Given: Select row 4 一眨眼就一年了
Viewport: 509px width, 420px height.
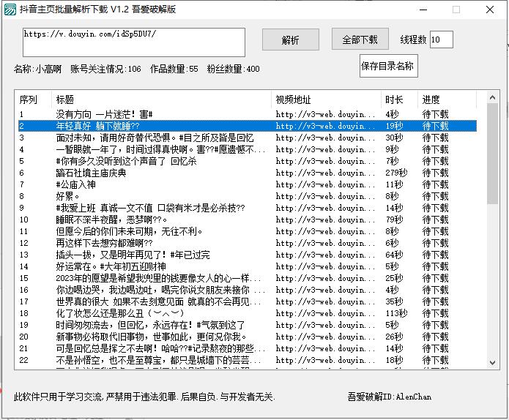Looking at the screenshot, I should pos(248,149).
